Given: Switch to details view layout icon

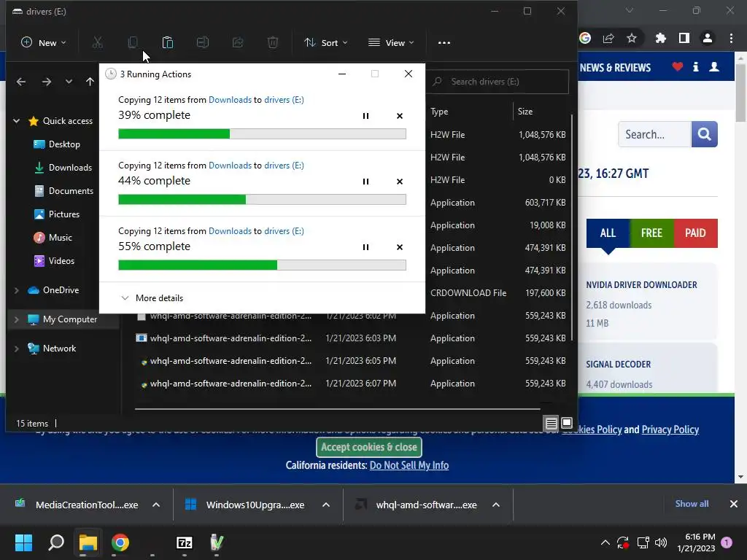Looking at the screenshot, I should (x=551, y=423).
